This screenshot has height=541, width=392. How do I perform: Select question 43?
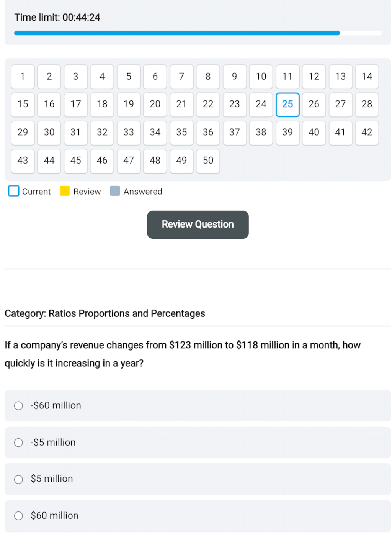click(x=23, y=161)
